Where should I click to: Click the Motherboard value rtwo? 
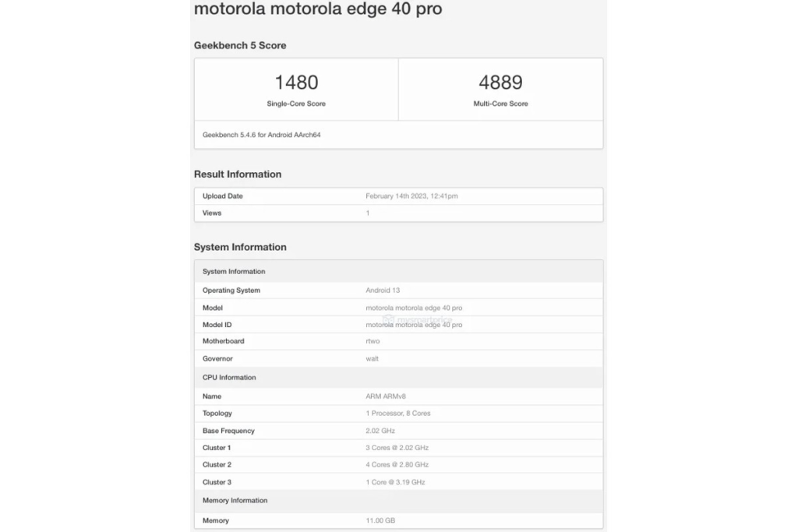pos(373,341)
